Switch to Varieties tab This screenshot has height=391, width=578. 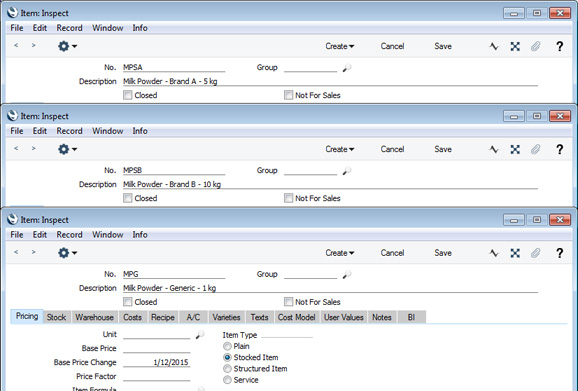226,317
